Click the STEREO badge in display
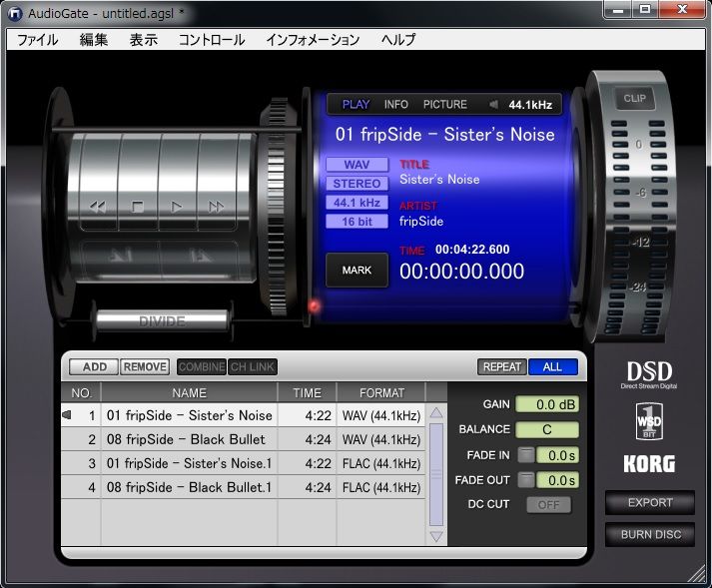Viewport: 712px width, 588px height. click(356, 184)
